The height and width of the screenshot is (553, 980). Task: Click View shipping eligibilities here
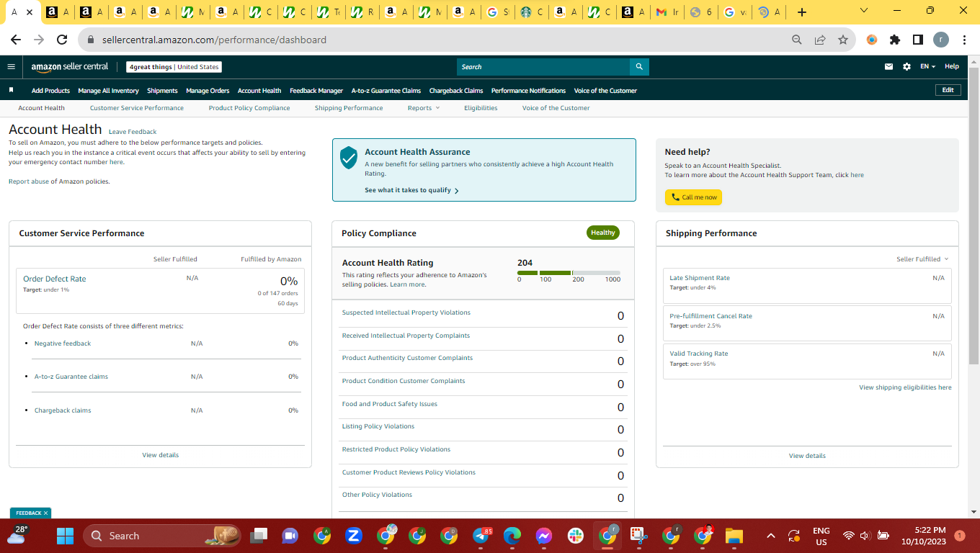coord(905,387)
